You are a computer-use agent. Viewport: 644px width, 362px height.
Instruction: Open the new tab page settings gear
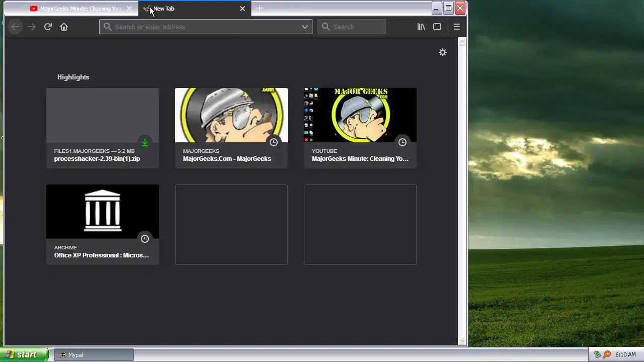click(443, 52)
